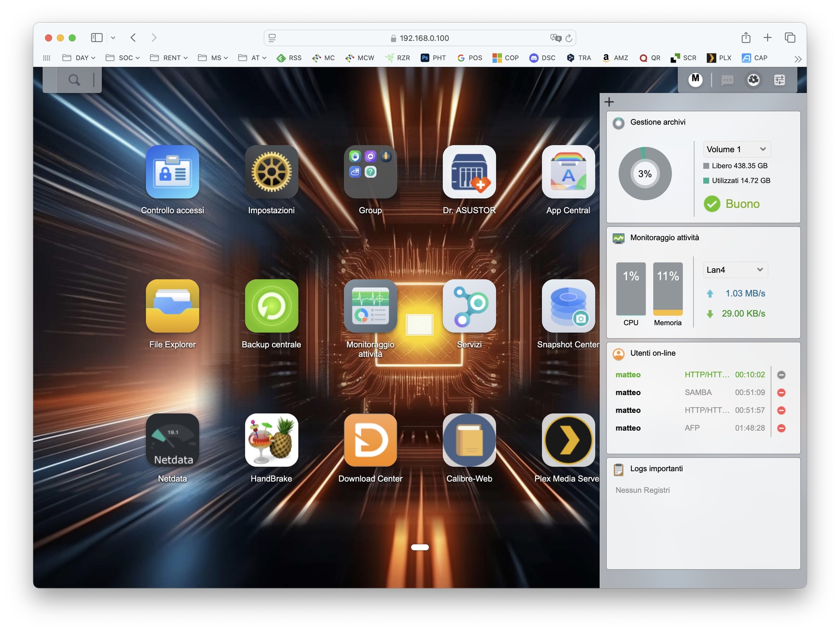840x632 pixels.
Task: Disconnect matteo HTTP session at 00:51:57
Action: (781, 410)
